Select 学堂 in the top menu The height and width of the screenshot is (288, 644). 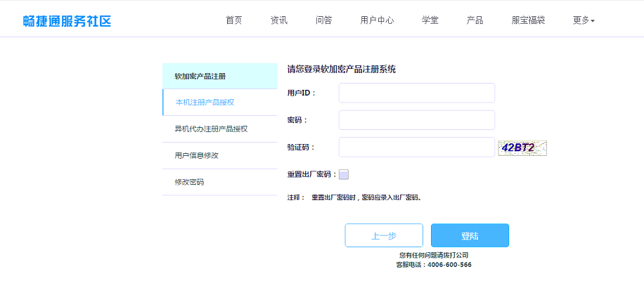(430, 20)
